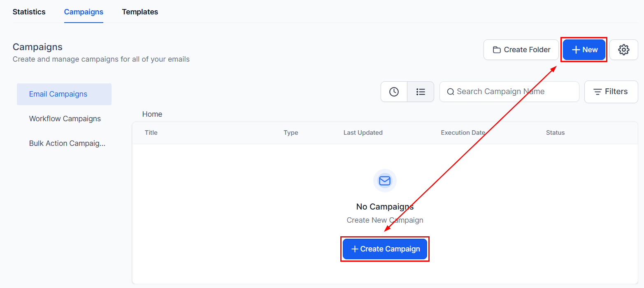
Task: Open the Filters button
Action: point(611,92)
